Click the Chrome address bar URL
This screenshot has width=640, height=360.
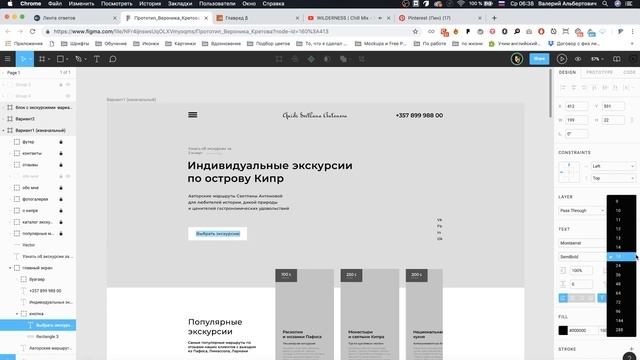point(191,31)
